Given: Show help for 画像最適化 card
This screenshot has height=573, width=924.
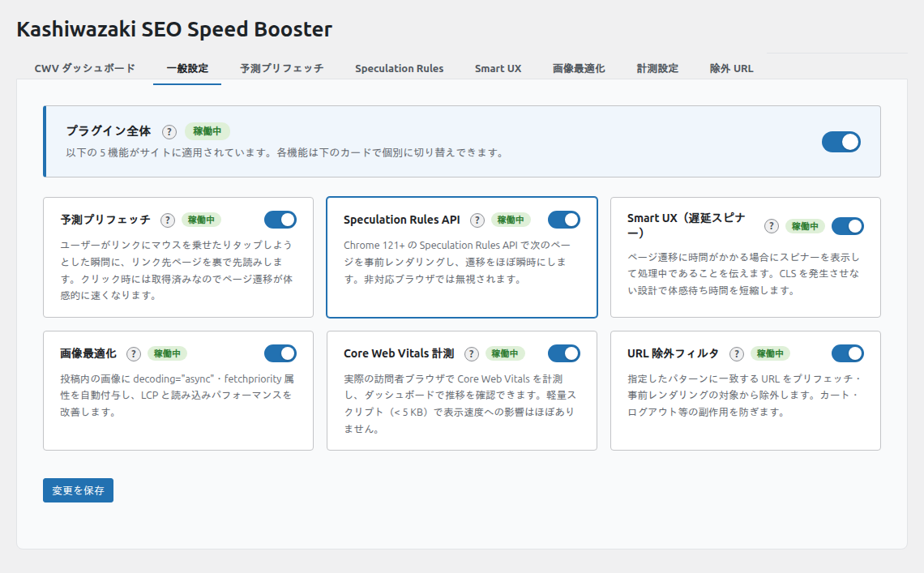Looking at the screenshot, I should click(x=134, y=353).
